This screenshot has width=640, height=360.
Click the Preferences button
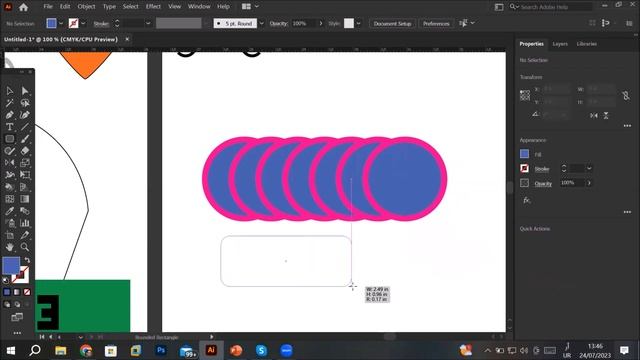(436, 24)
